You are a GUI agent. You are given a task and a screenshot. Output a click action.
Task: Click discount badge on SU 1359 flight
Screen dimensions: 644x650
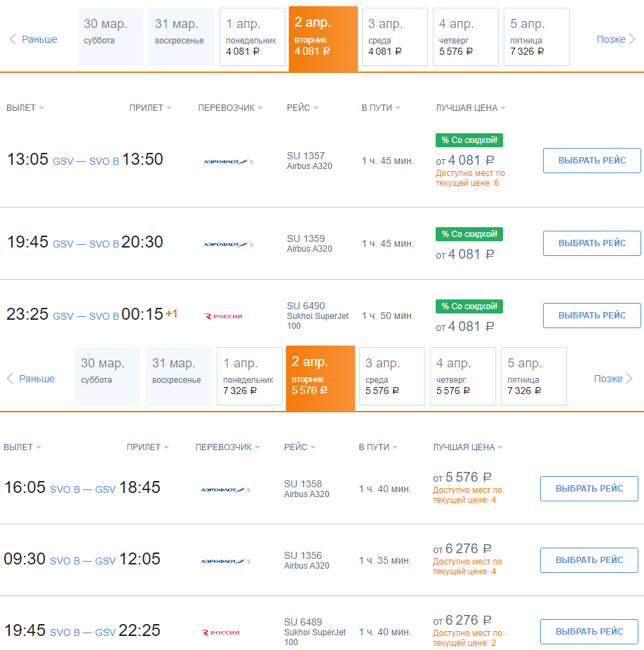(469, 234)
